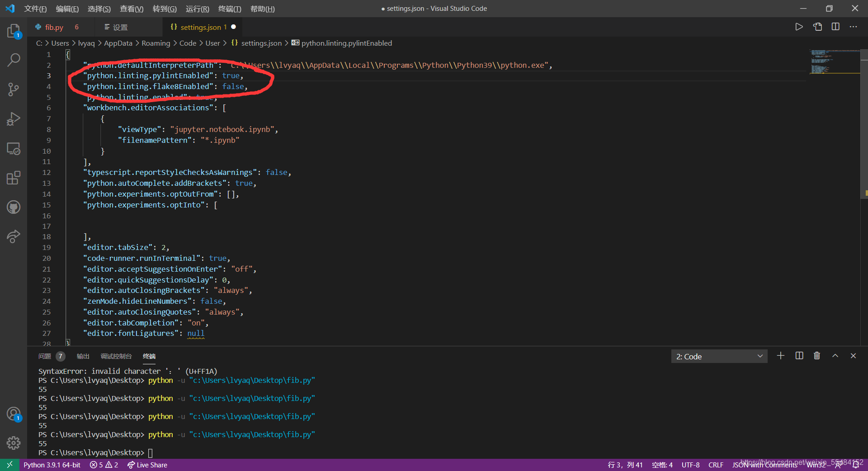Viewport: 868px width, 471px height.
Task: Click the python.linting.pylintEnabled breadcrumb
Action: coord(342,43)
